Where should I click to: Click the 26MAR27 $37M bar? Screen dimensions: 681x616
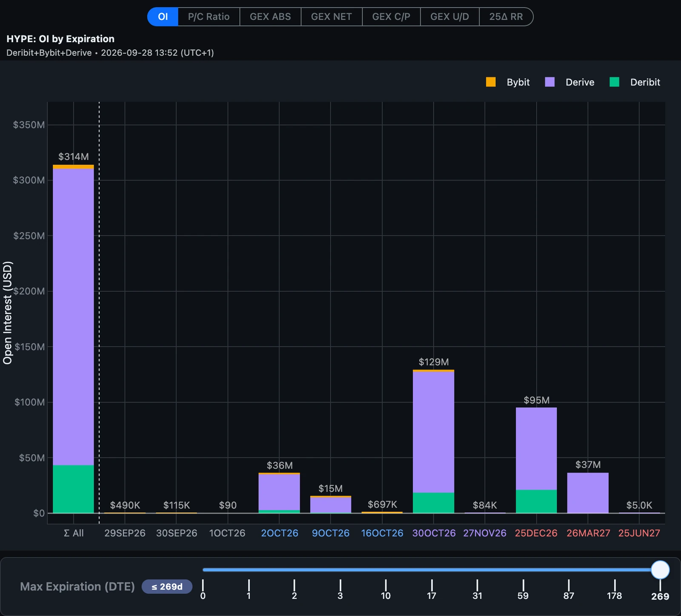point(588,493)
